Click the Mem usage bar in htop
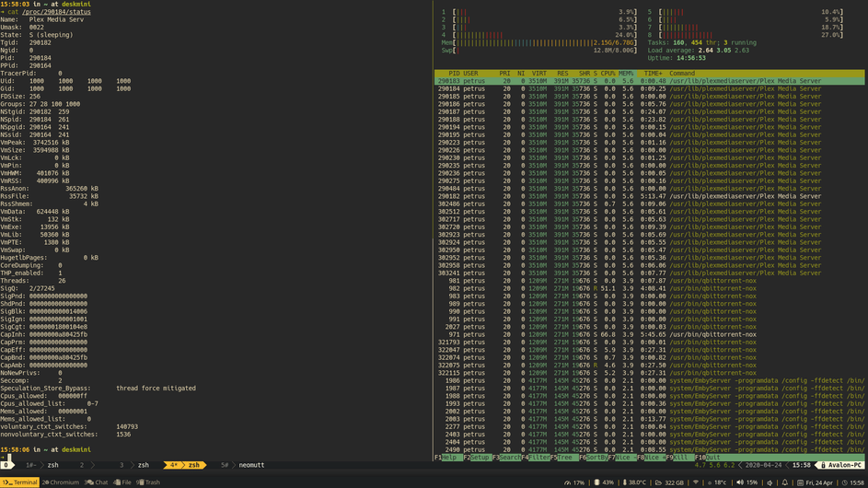Screen dimensions: 868x488 click(x=539, y=42)
